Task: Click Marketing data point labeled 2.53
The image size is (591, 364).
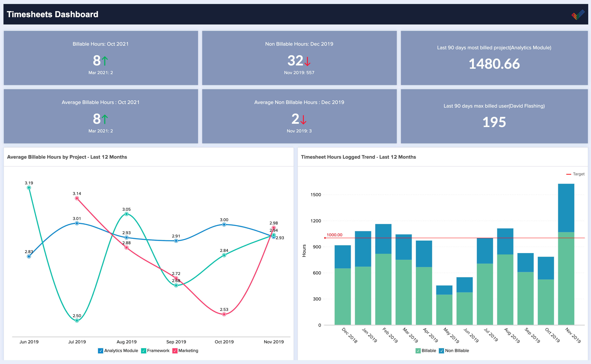Action: [224, 314]
